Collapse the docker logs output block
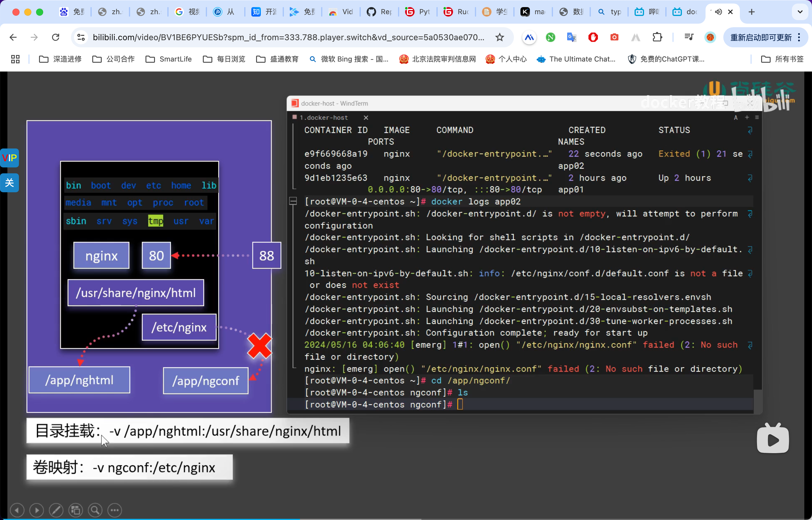Image resolution: width=812 pixels, height=520 pixels. coord(293,202)
